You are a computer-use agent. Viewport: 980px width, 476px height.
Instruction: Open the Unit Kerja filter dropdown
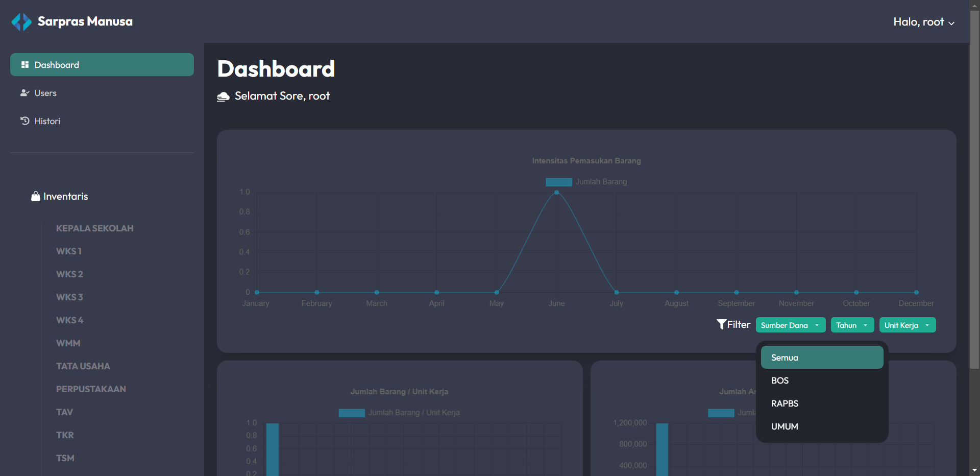pos(908,325)
